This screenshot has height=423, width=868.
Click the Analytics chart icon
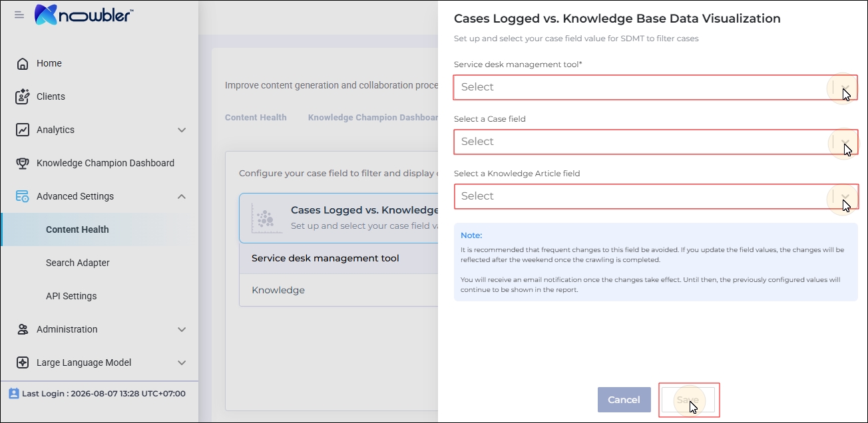[x=23, y=130]
